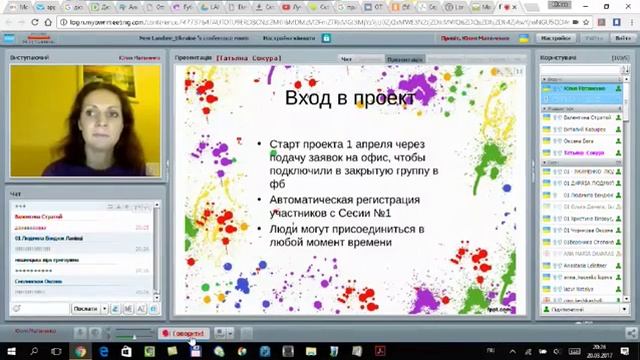
Task: Open Chrome from the Windows taskbar
Action: (x=80, y=351)
